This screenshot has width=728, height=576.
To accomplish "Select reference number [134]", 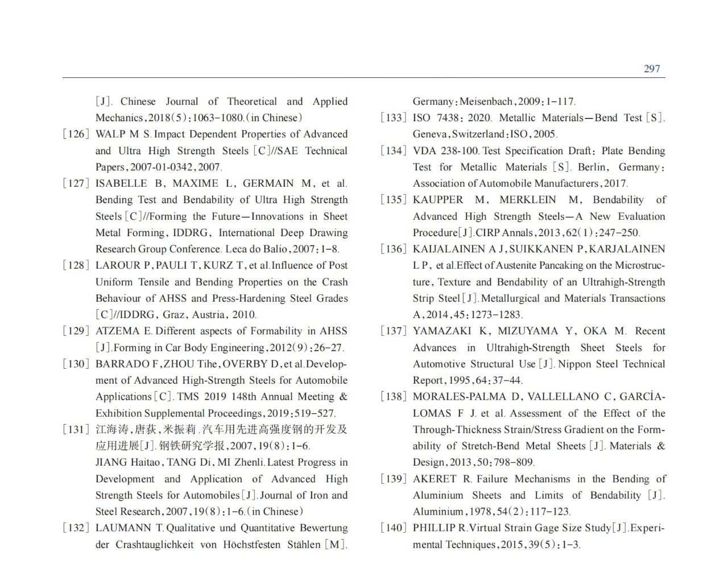I will (394, 151).
